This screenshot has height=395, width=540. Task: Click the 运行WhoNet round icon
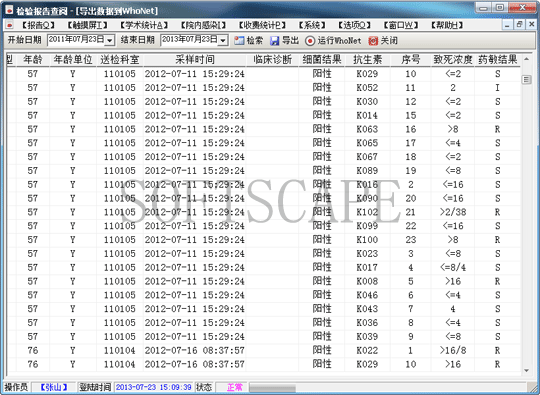[310, 41]
